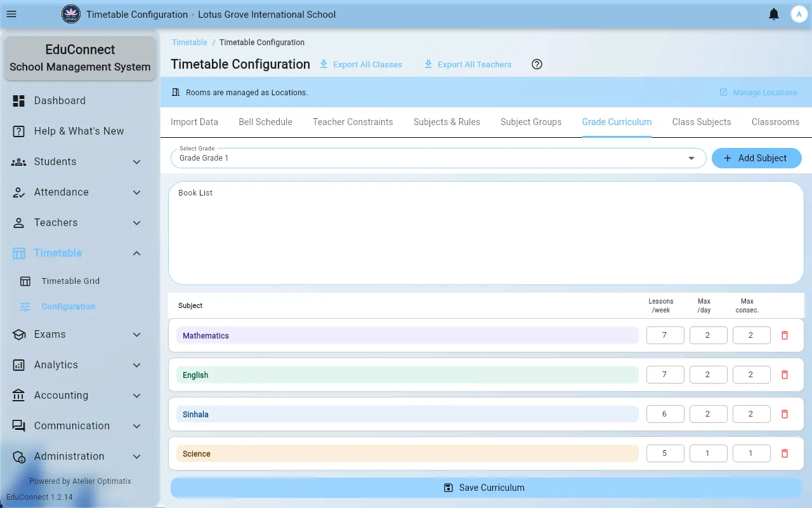The width and height of the screenshot is (812, 508).
Task: Expand the Analytics section
Action: coord(80,364)
